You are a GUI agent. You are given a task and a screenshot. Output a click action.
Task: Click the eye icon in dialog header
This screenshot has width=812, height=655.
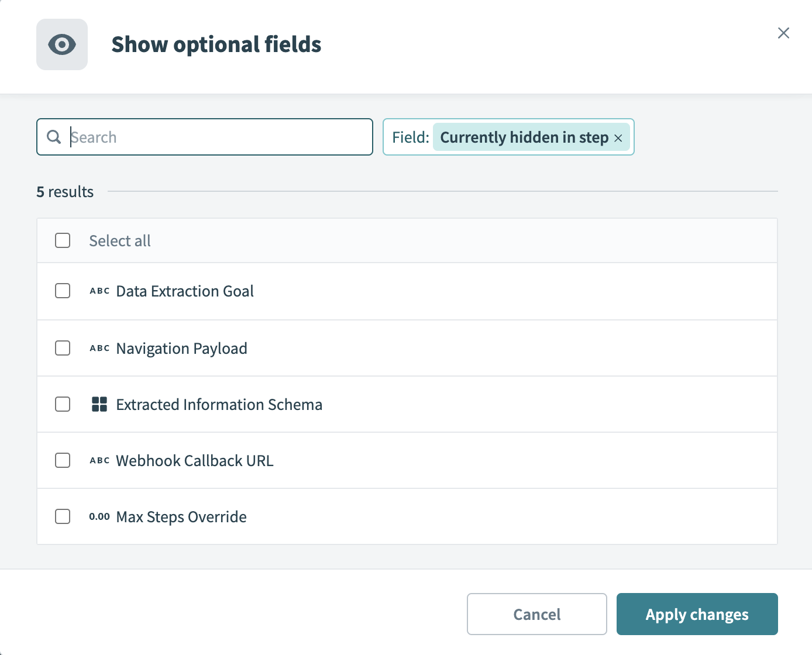(62, 44)
